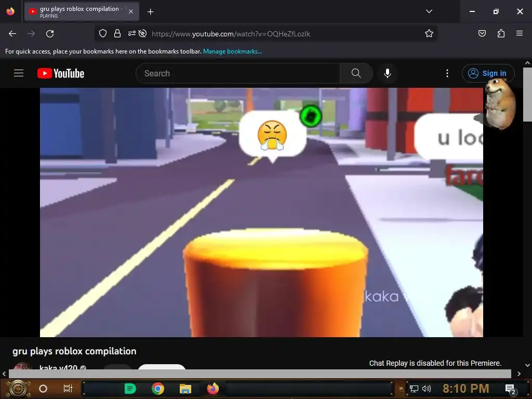Viewport: 532px width, 399px height.
Task: Click the scroll up arrow on the page scrollbar
Action: click(x=527, y=63)
